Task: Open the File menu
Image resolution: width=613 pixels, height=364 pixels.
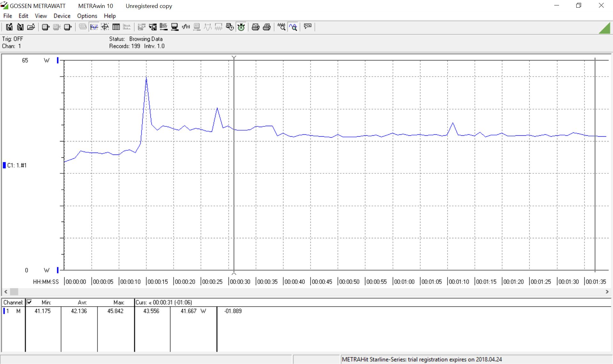Action: tap(7, 16)
